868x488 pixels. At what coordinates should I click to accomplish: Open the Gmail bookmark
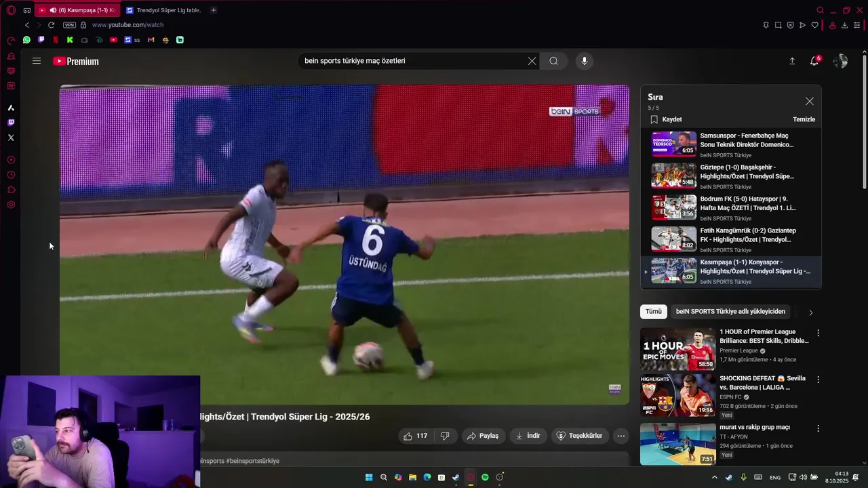[151, 40]
